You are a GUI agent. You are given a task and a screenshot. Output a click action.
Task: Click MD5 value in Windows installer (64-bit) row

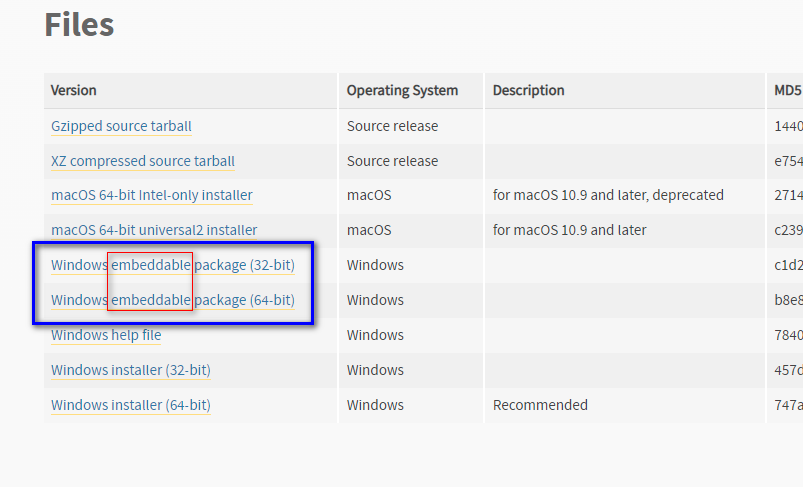788,405
